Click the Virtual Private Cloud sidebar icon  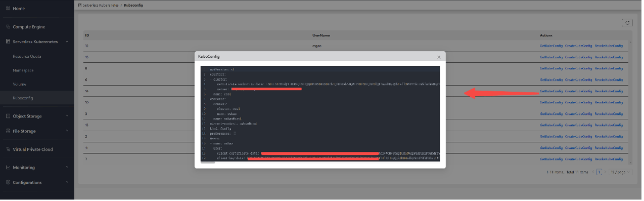(8, 149)
